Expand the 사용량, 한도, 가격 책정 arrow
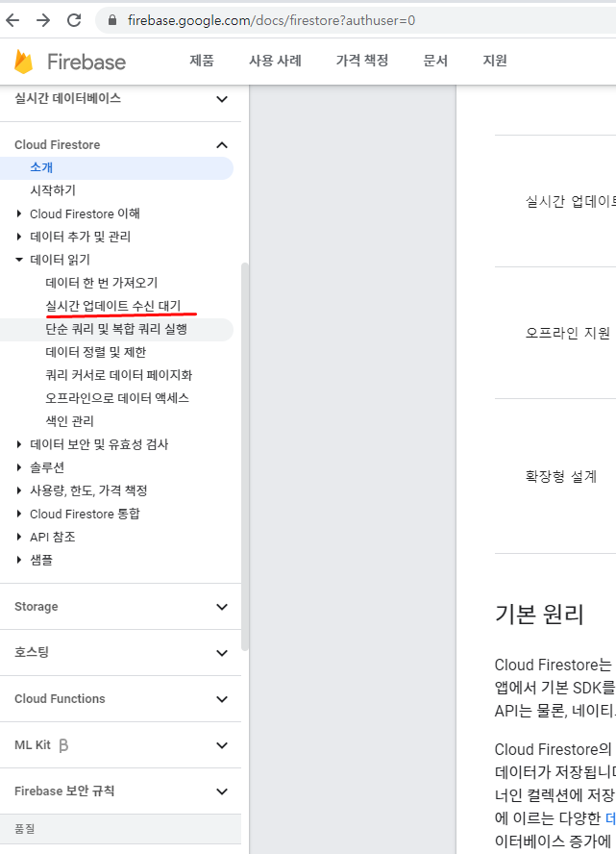The height and width of the screenshot is (854, 616). click(x=19, y=490)
